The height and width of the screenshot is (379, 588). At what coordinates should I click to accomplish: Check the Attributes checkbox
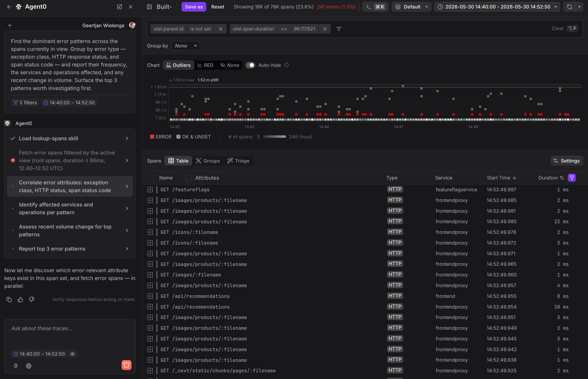coord(189,178)
